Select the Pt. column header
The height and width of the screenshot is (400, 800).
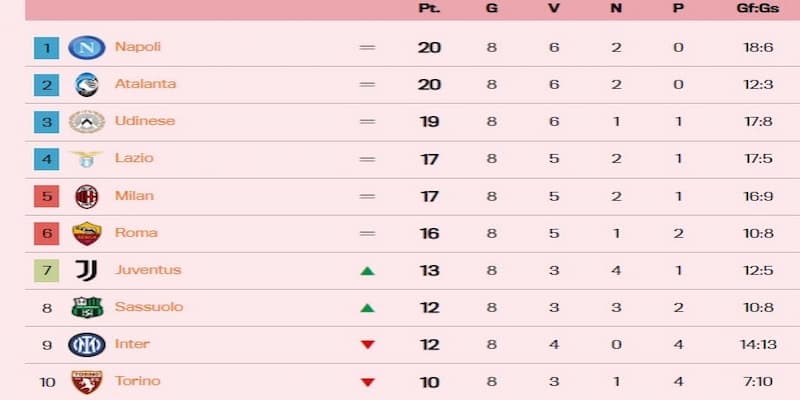[429, 8]
